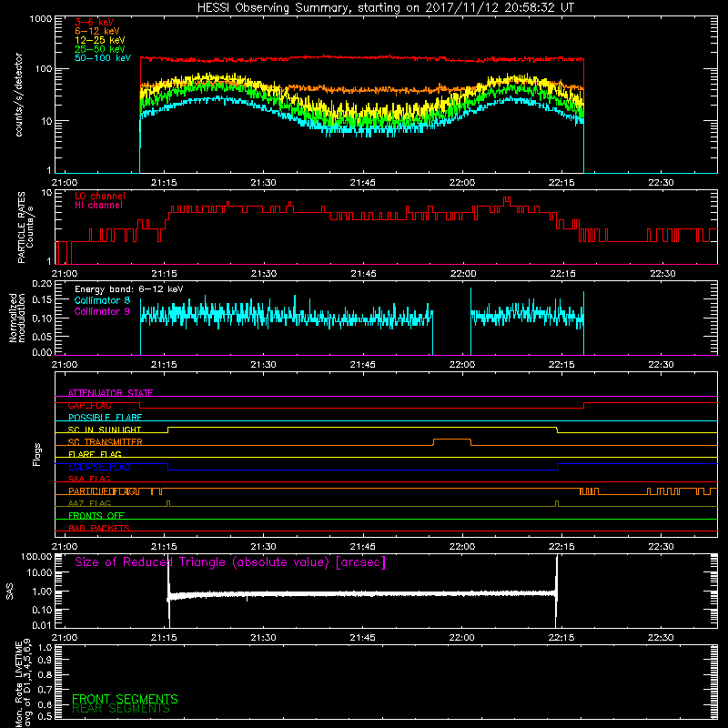Click the 1000 y-axis value on the count rate plot
Viewport: 728px width, 728px height.
[41, 19]
